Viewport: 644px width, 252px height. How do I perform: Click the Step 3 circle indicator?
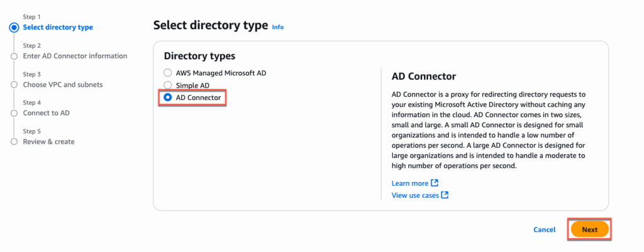coord(14,84)
